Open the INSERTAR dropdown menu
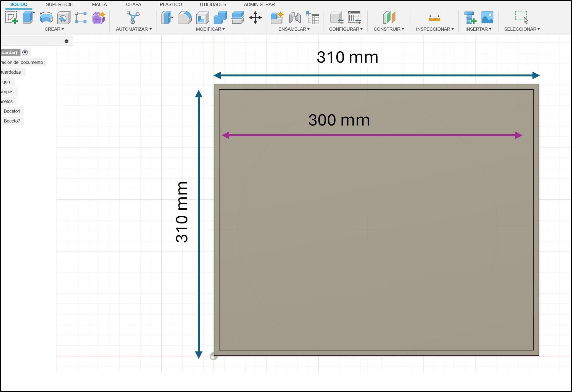 pos(478,29)
